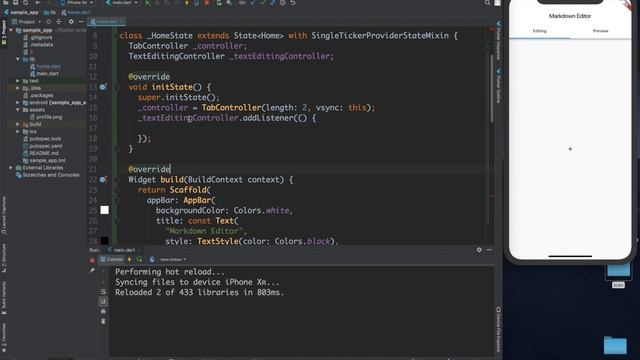
Task: Click sample_app breadcrumb in navigation bar
Action: (21, 13)
